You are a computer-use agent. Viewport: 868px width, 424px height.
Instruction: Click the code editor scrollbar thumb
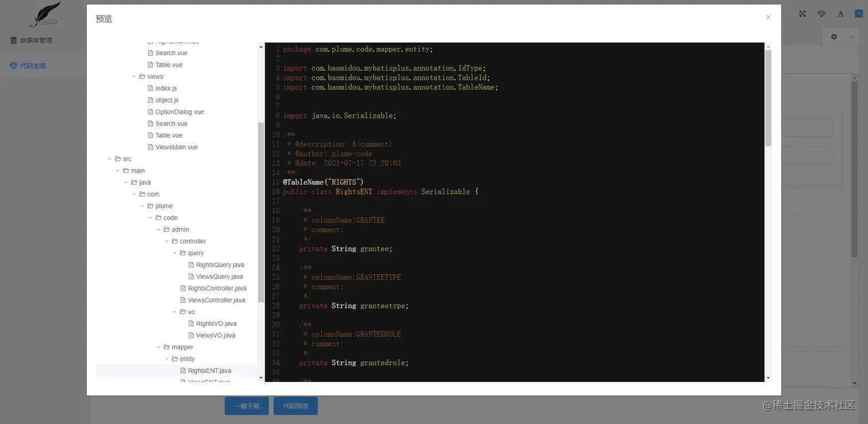click(x=769, y=98)
